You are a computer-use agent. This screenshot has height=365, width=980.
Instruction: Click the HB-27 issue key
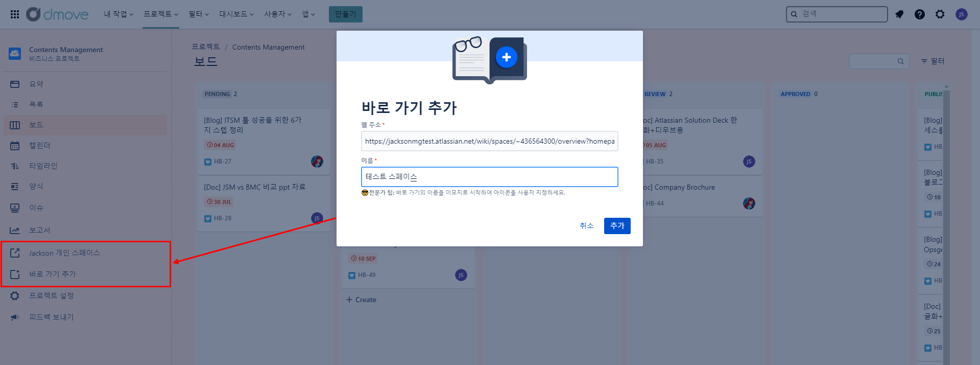[223, 162]
